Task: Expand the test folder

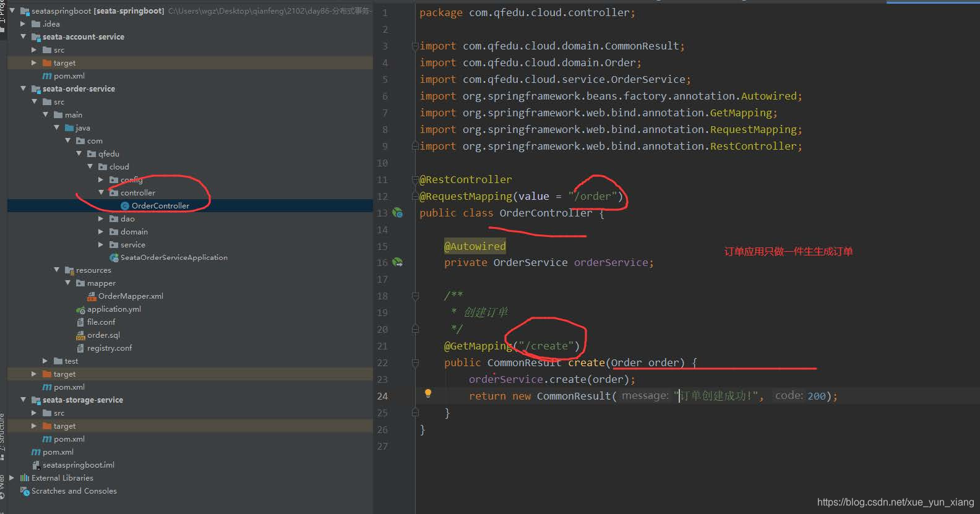Action: click(x=45, y=361)
